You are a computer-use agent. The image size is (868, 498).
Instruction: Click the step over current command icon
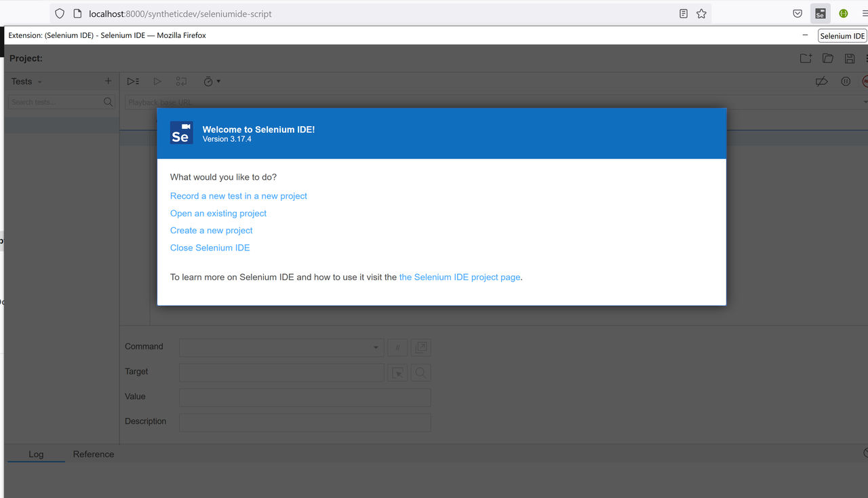(x=181, y=81)
